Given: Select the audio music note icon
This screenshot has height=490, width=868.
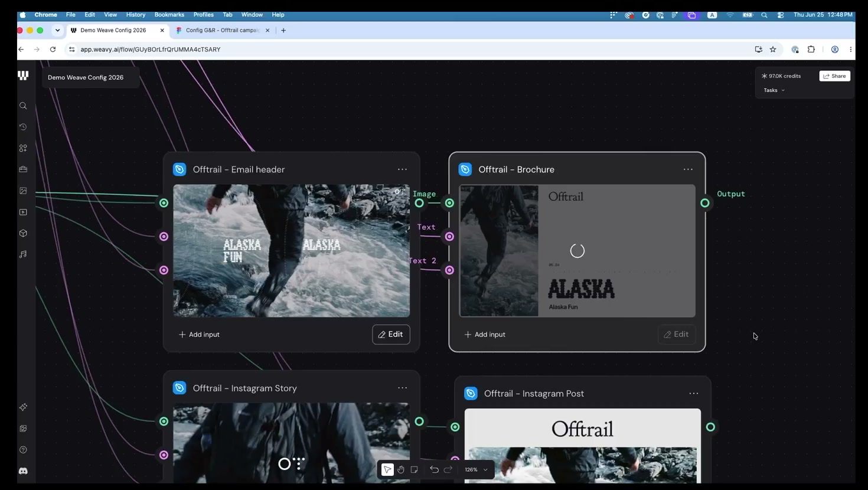Looking at the screenshot, I should coord(23,254).
